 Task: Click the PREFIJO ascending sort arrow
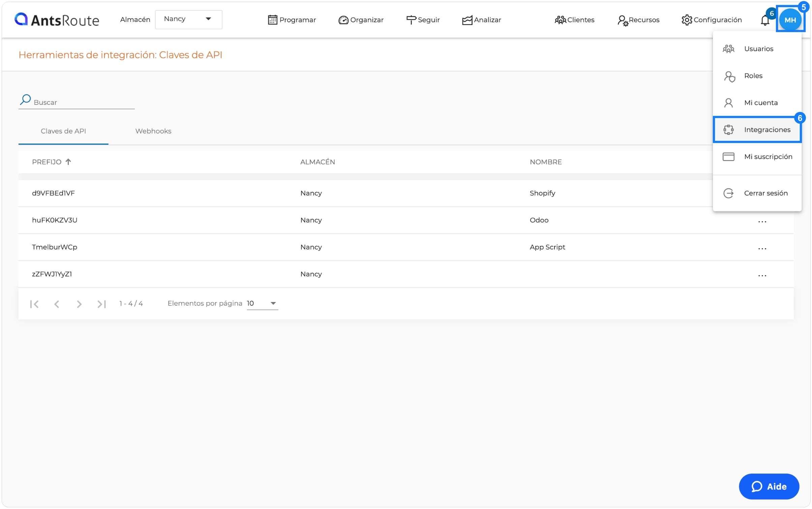68,161
